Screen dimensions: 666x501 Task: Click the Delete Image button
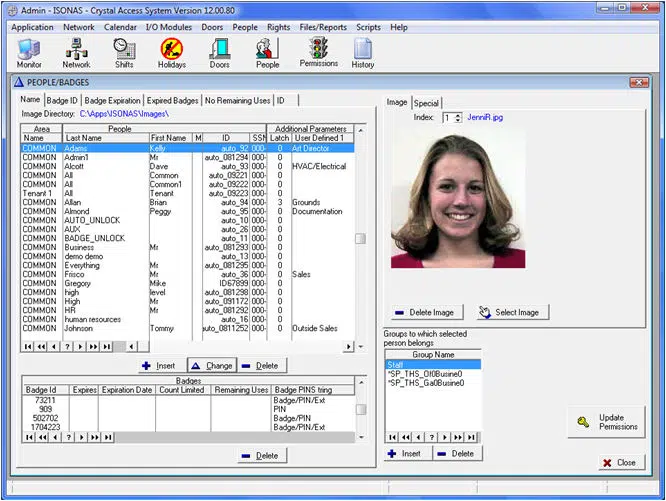pos(424,312)
